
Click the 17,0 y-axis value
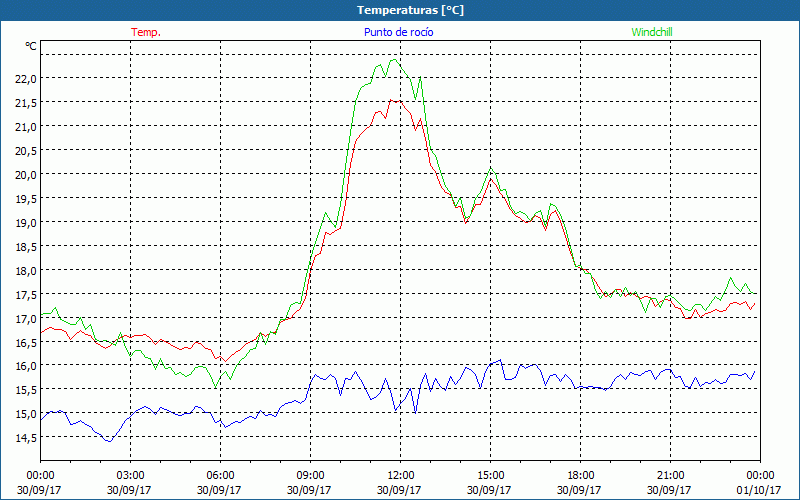[26, 318]
